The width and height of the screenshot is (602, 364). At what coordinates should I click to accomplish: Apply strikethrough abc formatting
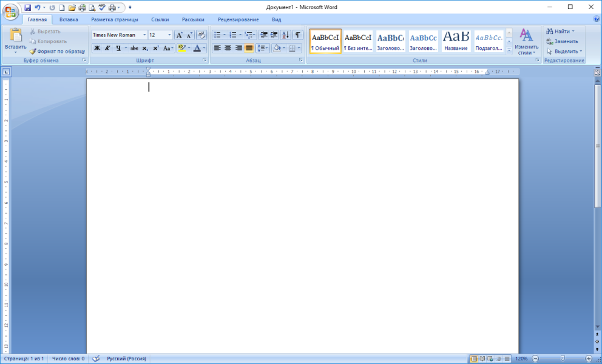[134, 48]
